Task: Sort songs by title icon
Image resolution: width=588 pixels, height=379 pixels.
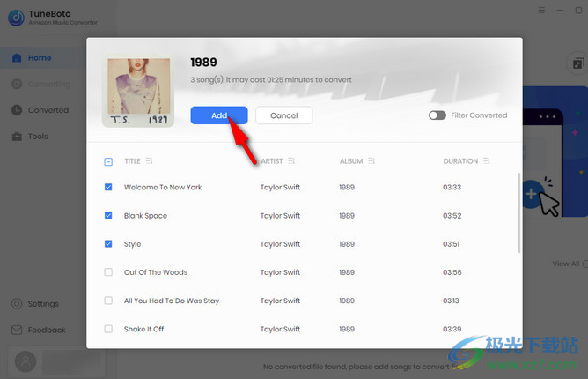Action: pyautogui.click(x=149, y=160)
